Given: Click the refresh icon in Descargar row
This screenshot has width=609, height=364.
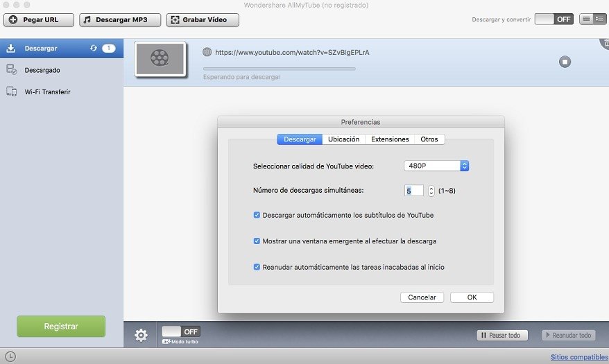Looking at the screenshot, I should [93, 48].
